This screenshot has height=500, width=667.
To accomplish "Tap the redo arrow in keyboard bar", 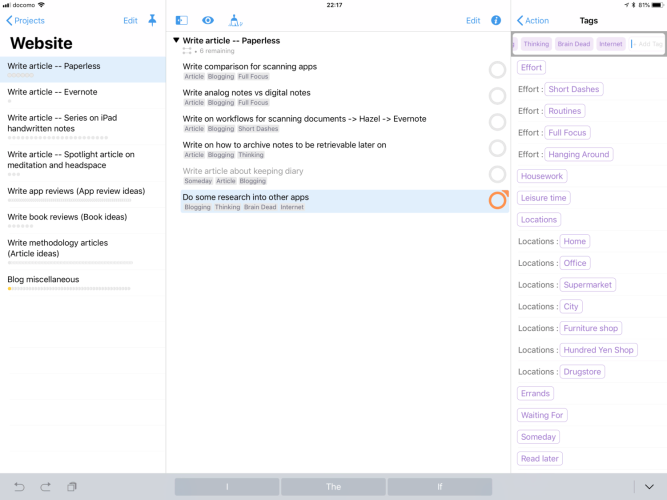I will point(45,487).
